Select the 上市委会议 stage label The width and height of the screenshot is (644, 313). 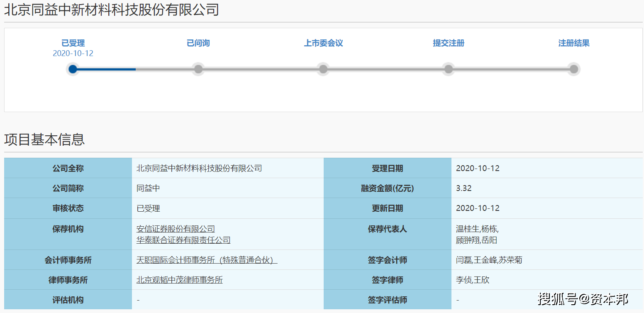pos(323,43)
